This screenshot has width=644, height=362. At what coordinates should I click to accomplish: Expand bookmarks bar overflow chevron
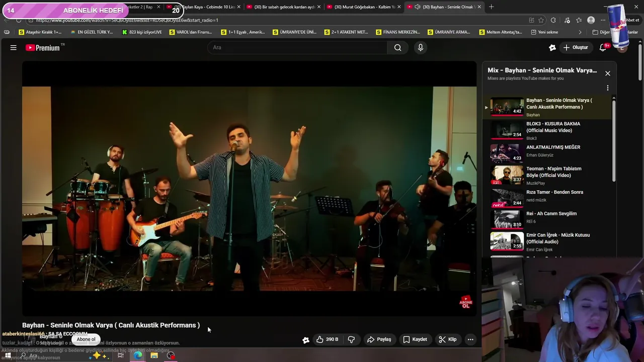tap(580, 32)
